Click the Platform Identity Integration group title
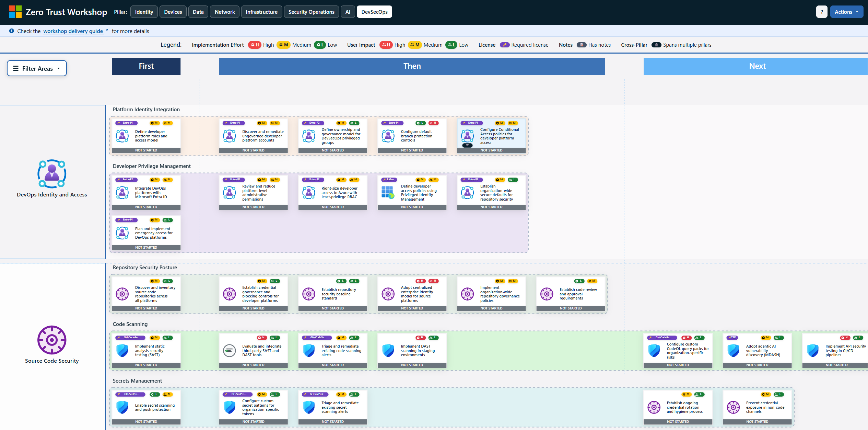 click(146, 110)
